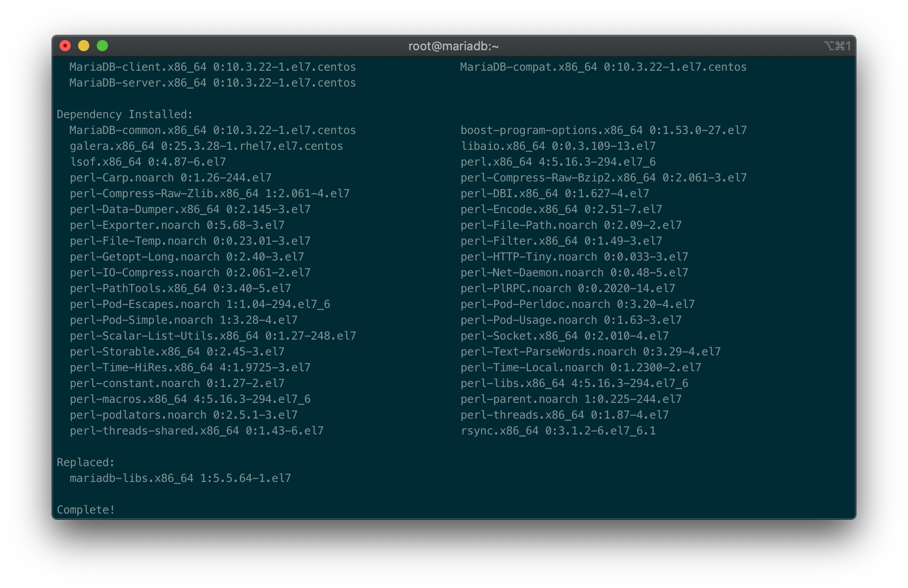The width and height of the screenshot is (908, 588).
Task: Click the perl-Compress-Raw-Zlib.x86_64 entry
Action: point(209,194)
